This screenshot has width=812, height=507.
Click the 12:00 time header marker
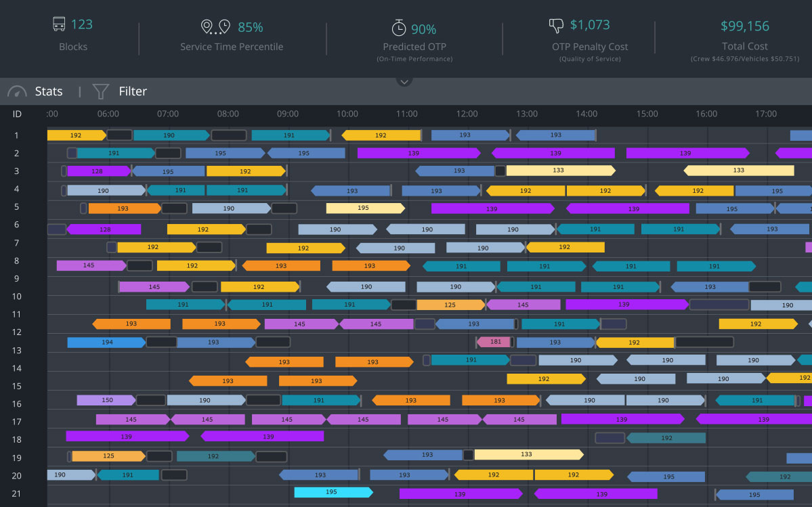point(467,114)
